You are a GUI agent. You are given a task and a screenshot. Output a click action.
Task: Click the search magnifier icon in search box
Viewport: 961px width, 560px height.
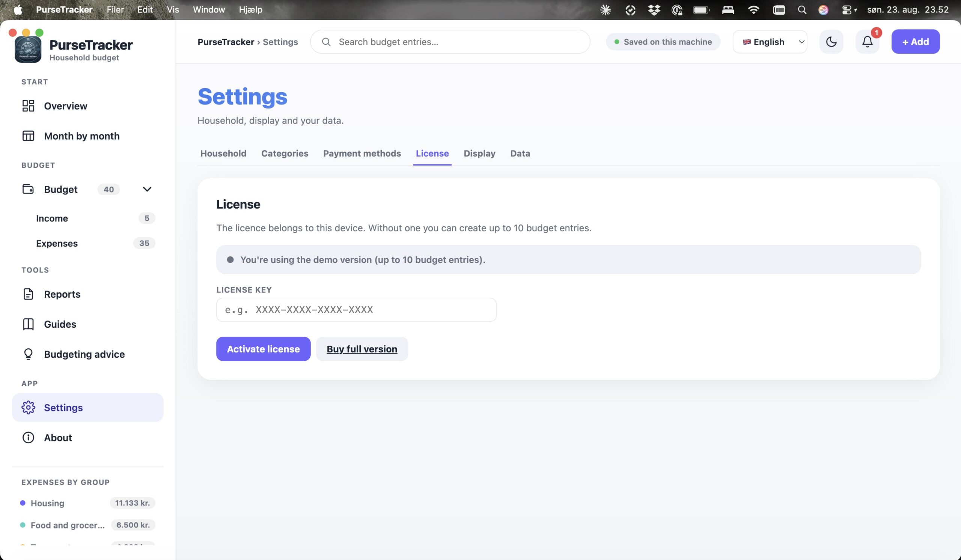click(x=326, y=42)
